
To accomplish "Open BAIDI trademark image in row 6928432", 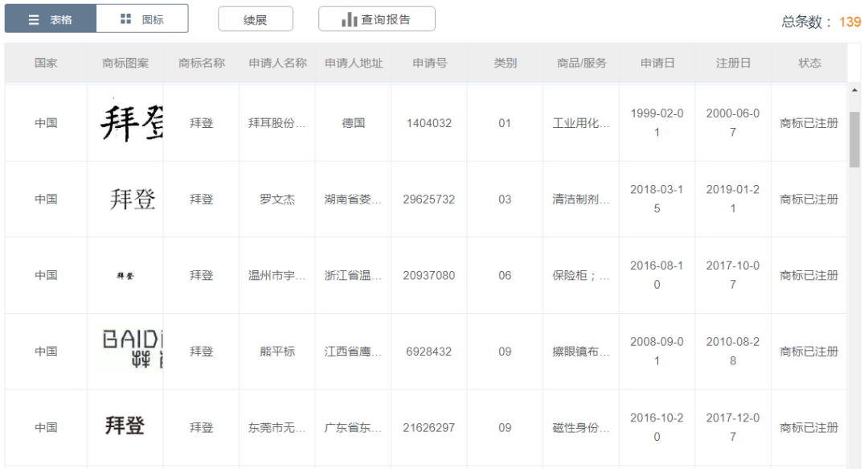I will (x=133, y=349).
